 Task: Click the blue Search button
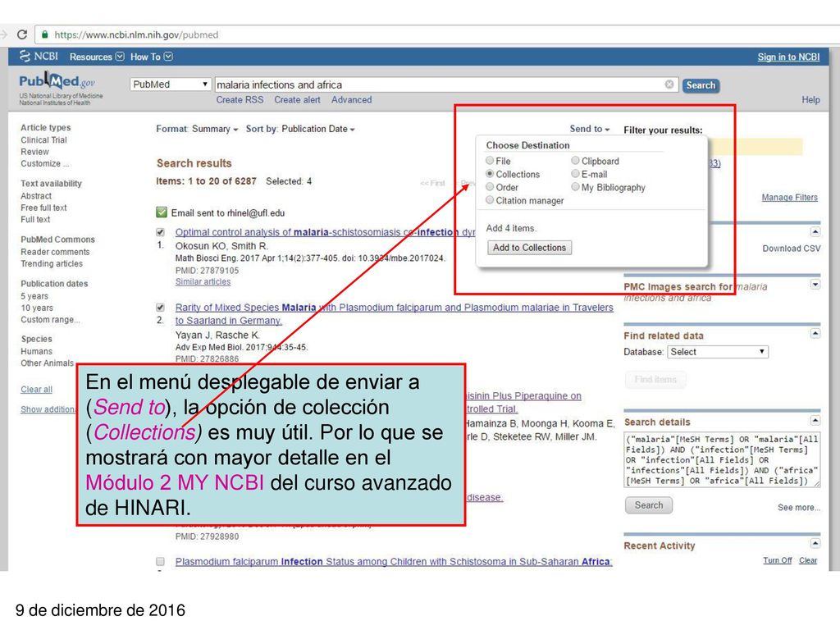[701, 85]
